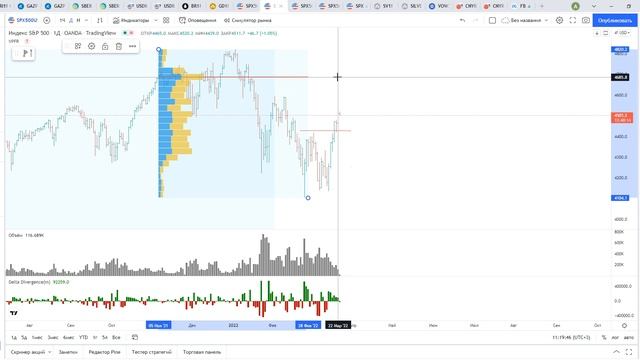Screen dimensions: 640x360
Task: Set range to 3мес
Action: [x=53, y=338]
